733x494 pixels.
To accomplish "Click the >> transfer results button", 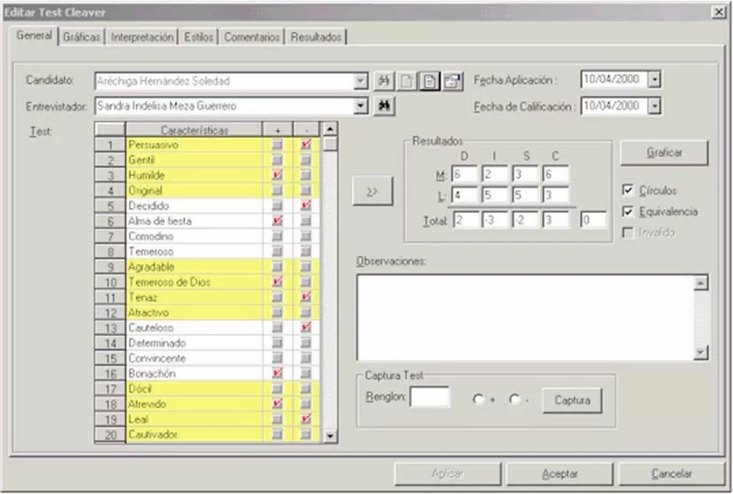I will (373, 191).
